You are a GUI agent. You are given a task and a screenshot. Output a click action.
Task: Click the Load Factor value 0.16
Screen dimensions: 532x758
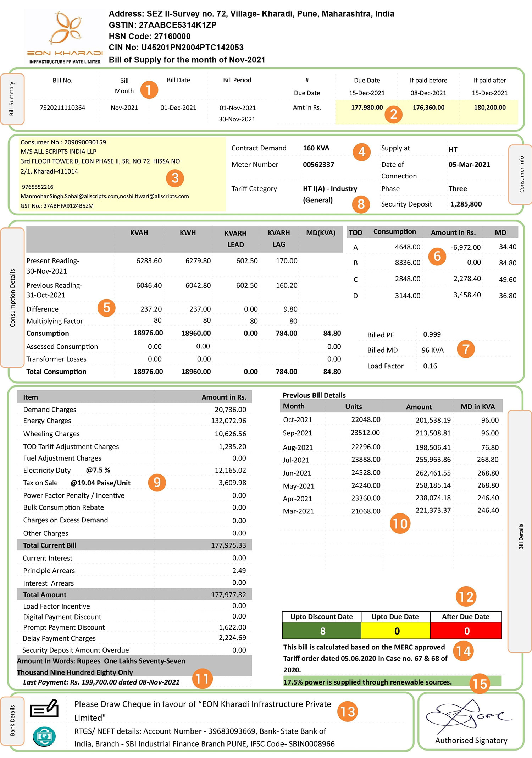click(x=430, y=366)
